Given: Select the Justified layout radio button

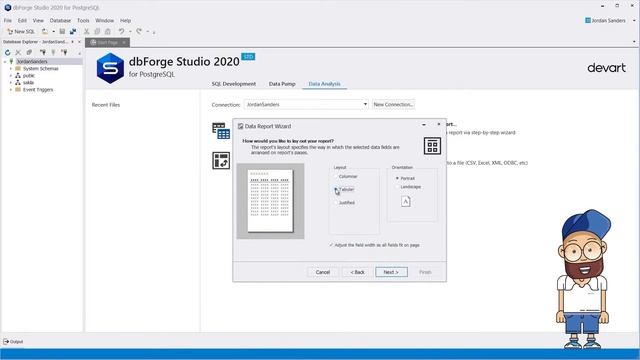Looking at the screenshot, I should point(336,202).
